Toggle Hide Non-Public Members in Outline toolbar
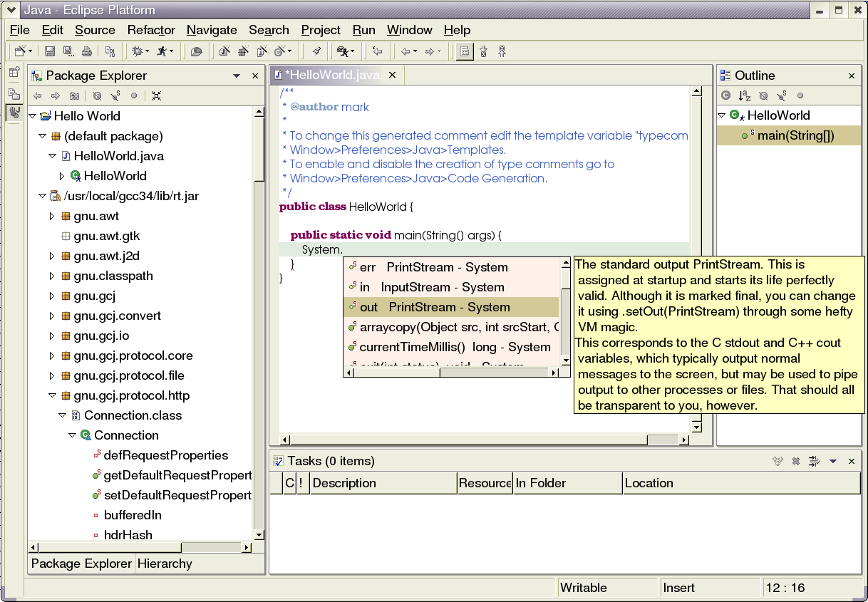The height and width of the screenshot is (602, 868). (800, 95)
